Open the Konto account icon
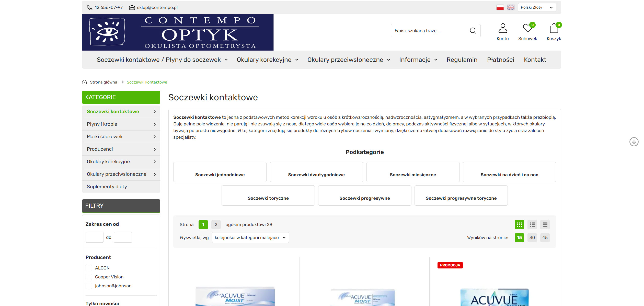This screenshot has height=306, width=644. coord(503,28)
